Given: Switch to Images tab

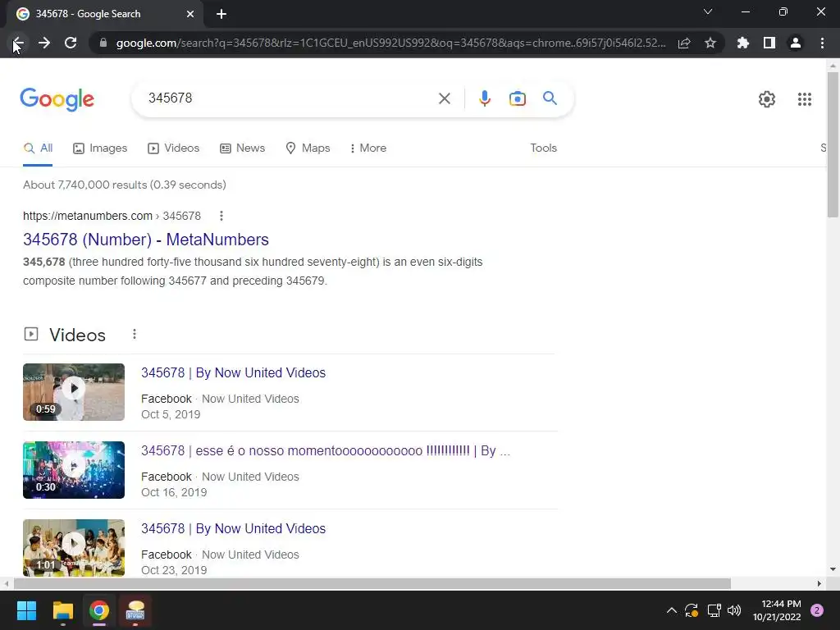Looking at the screenshot, I should tap(100, 148).
